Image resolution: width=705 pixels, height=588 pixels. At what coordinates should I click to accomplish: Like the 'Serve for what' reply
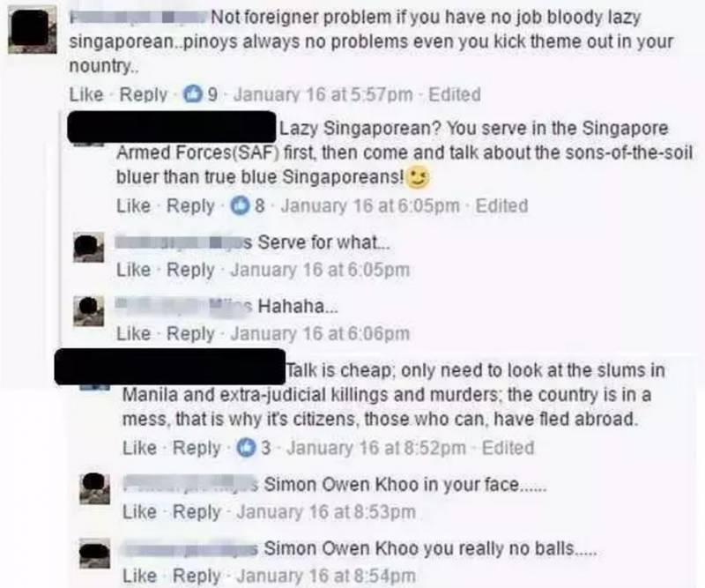click(134, 270)
